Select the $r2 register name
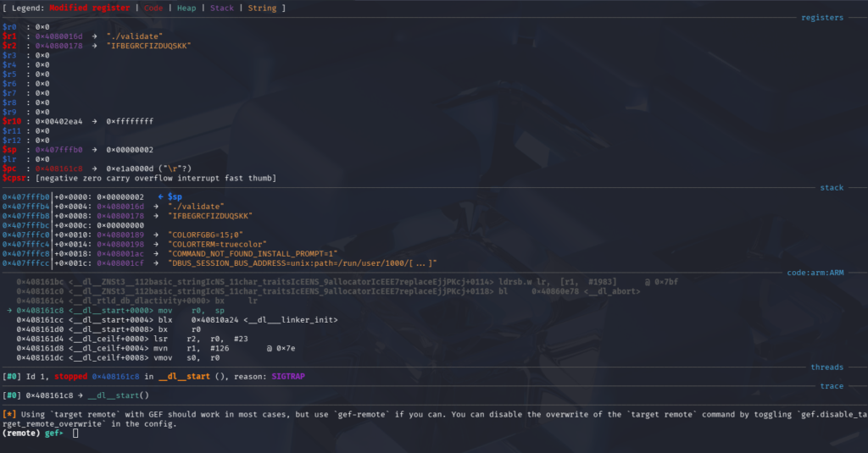Image resolution: width=868 pixels, height=453 pixels. (9, 46)
